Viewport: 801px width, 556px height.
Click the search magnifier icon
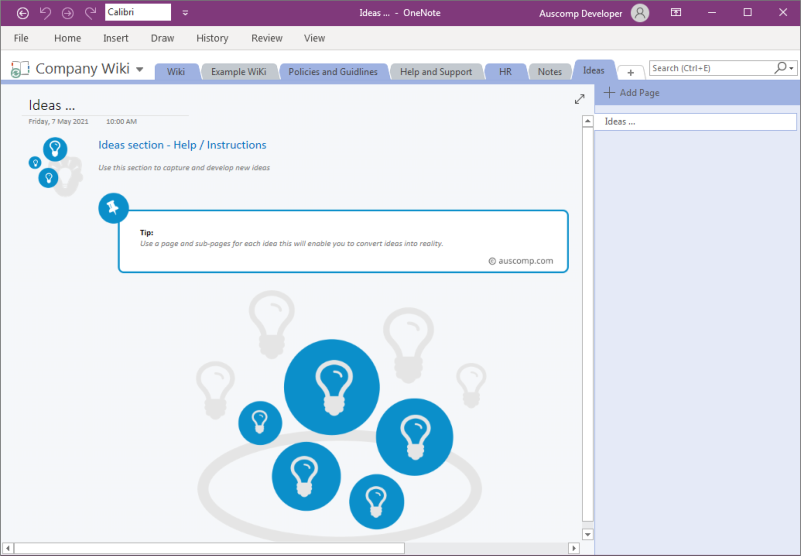(x=780, y=68)
